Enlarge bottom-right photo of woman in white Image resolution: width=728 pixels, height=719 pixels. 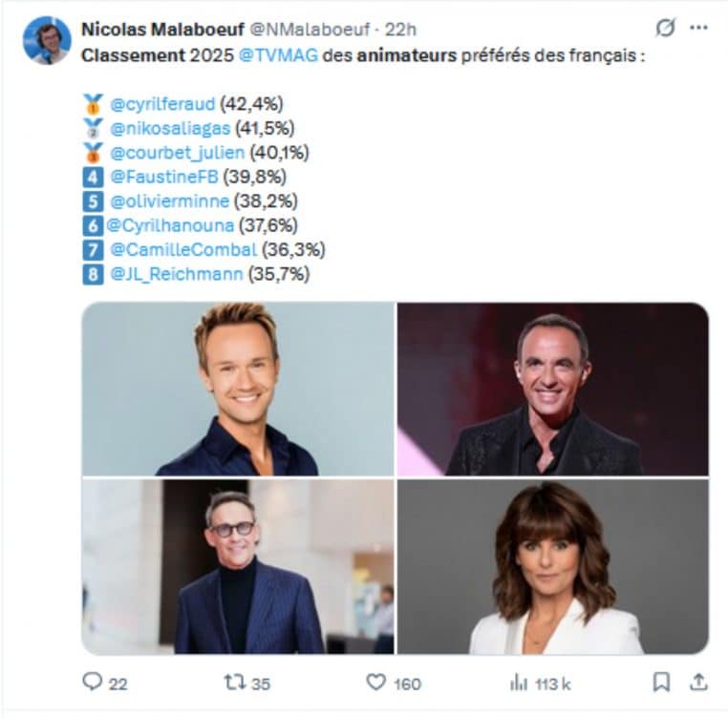click(552, 566)
